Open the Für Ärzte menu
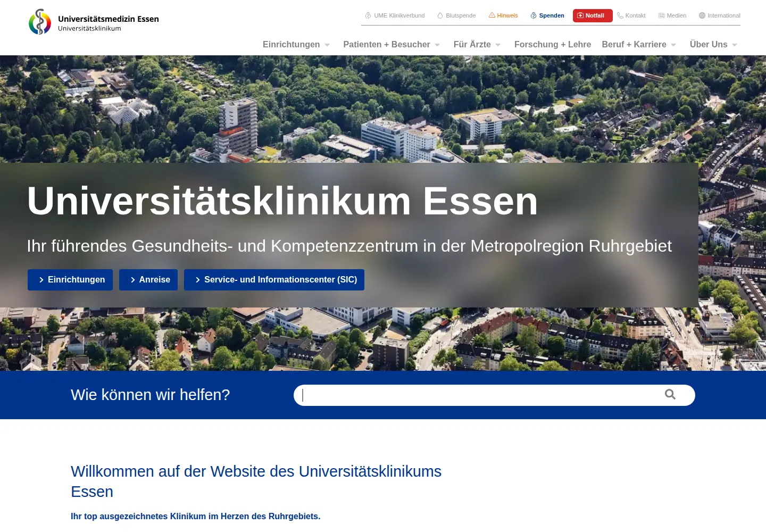 click(472, 45)
